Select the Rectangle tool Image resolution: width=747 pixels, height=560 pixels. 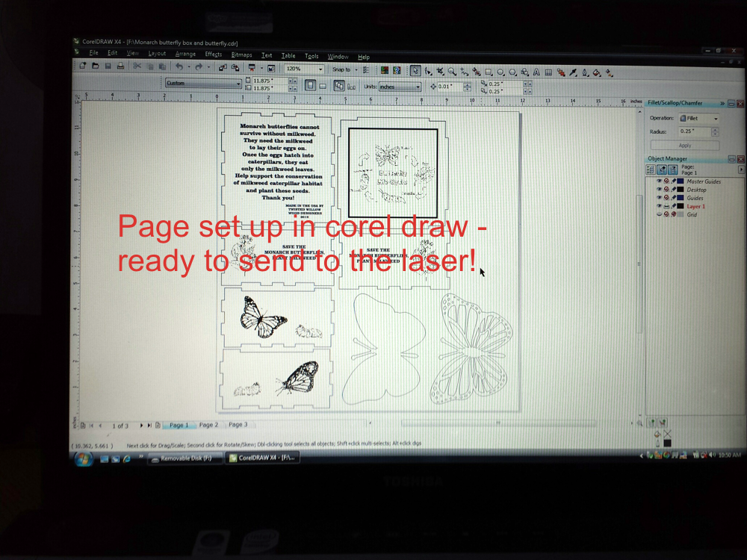pos(489,72)
